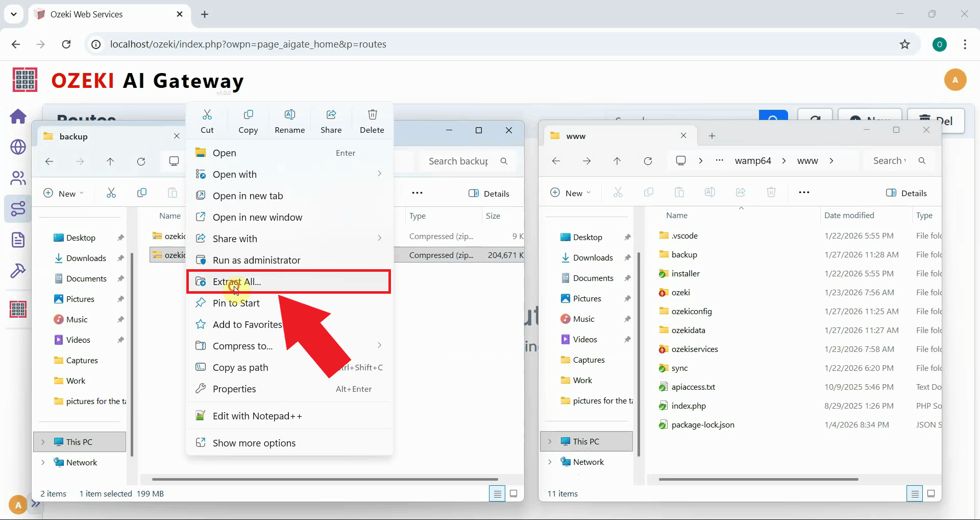Open the Home section of Ozeki AI Gateway
980x520 pixels.
(x=18, y=116)
